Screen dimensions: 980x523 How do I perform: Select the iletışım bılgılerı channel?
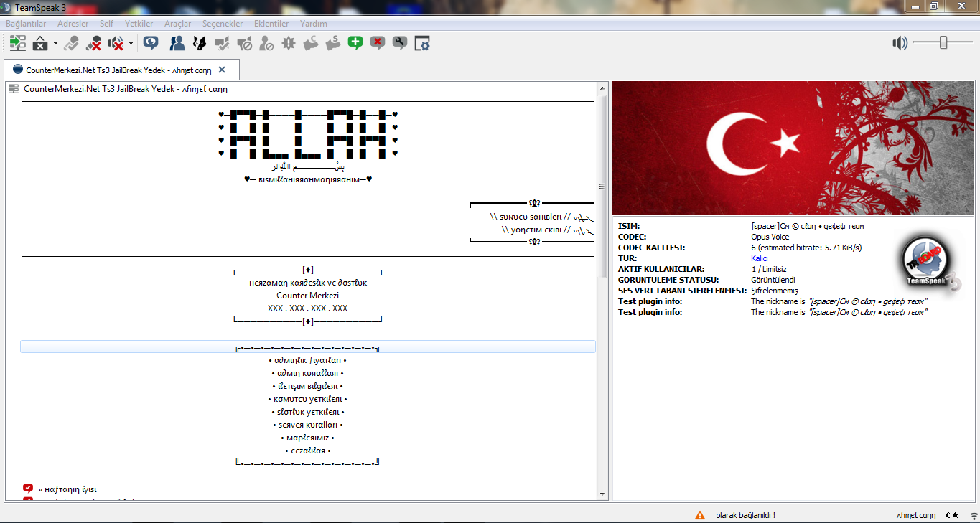(x=308, y=386)
